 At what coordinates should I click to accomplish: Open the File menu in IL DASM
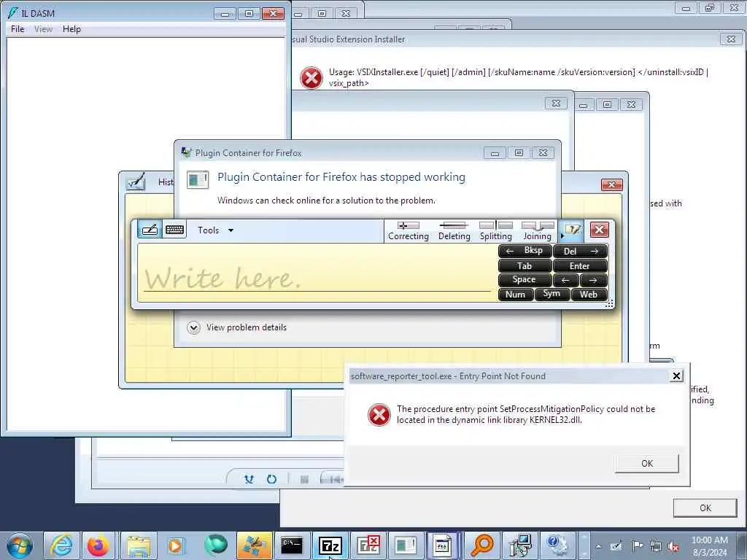pyautogui.click(x=18, y=29)
